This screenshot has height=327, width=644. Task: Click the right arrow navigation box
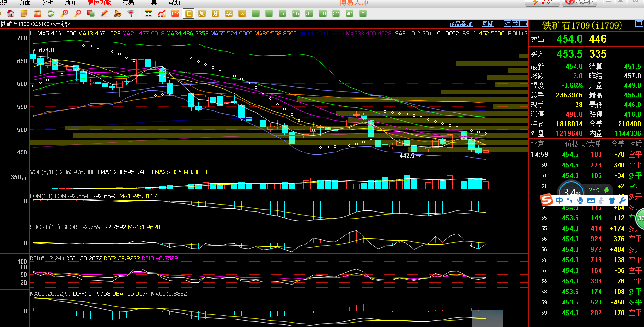[x=516, y=23]
